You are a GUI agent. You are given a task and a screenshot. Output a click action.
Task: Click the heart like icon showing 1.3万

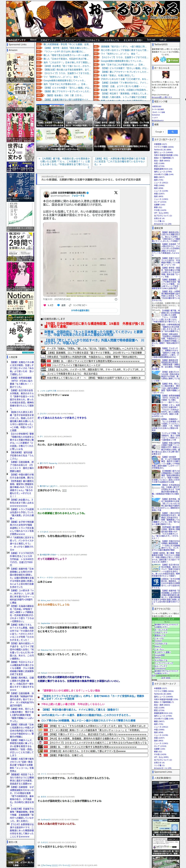(45, 305)
